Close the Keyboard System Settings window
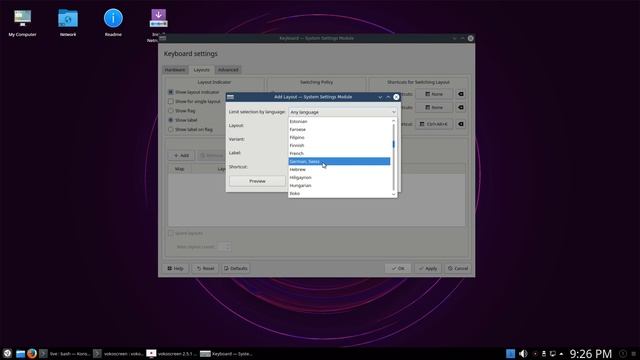This screenshot has height=360, width=640. click(471, 38)
